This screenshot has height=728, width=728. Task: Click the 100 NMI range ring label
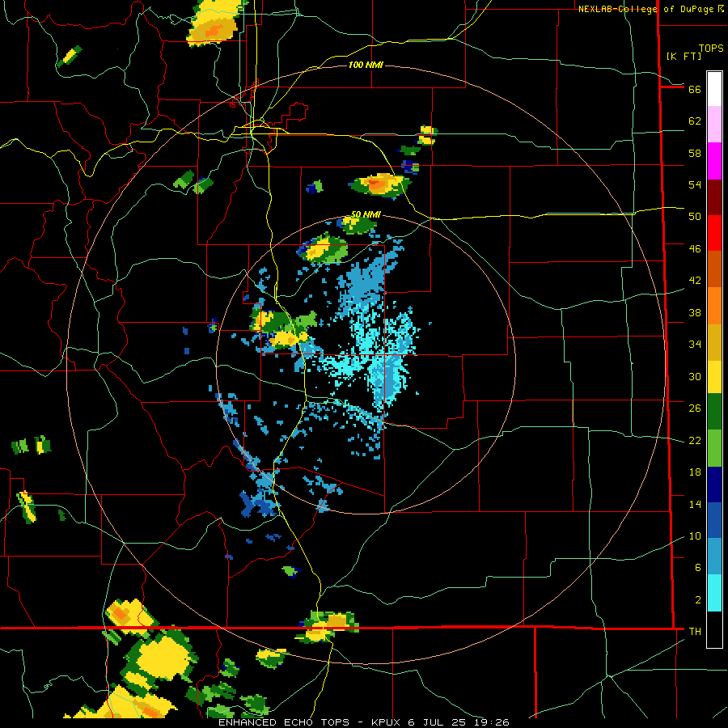pos(366,65)
